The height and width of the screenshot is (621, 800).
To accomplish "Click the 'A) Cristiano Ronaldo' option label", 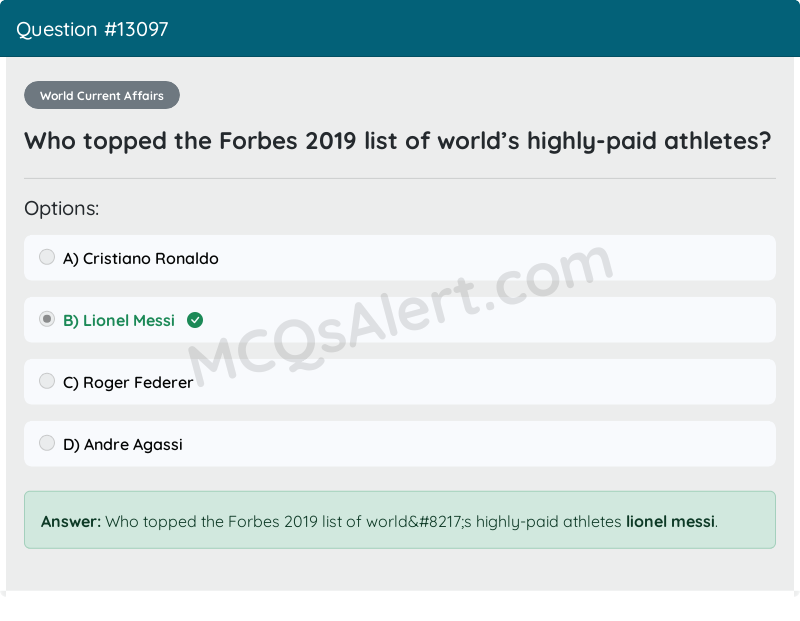I will pos(141,259).
